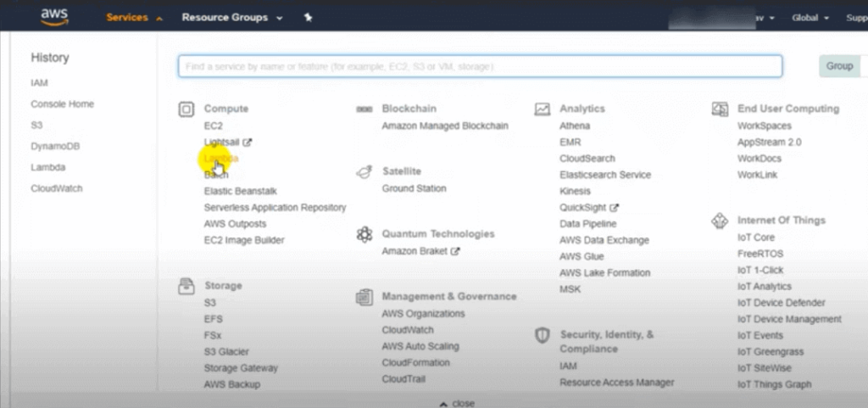Open Athena under Analytics
868x408 pixels.
coord(575,126)
